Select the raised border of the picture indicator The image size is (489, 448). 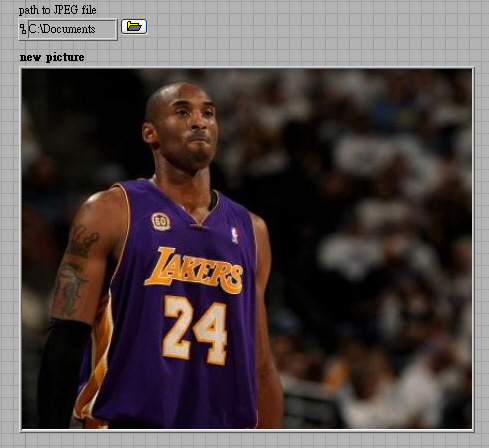tap(247, 430)
